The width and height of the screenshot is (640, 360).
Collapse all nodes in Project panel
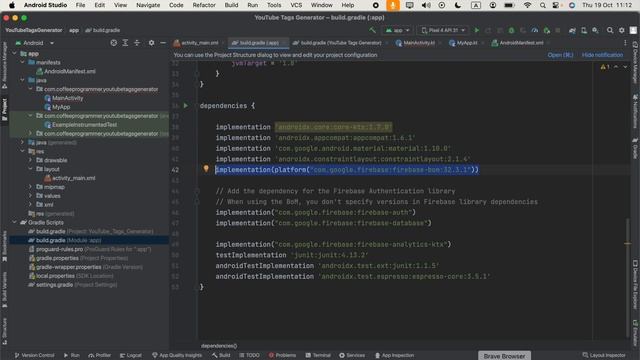click(137, 43)
